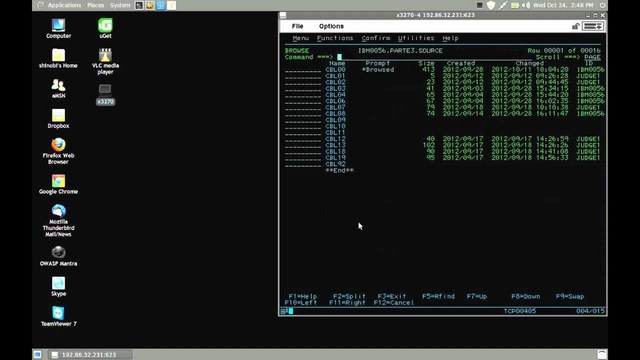Select member CBL01

point(336,76)
